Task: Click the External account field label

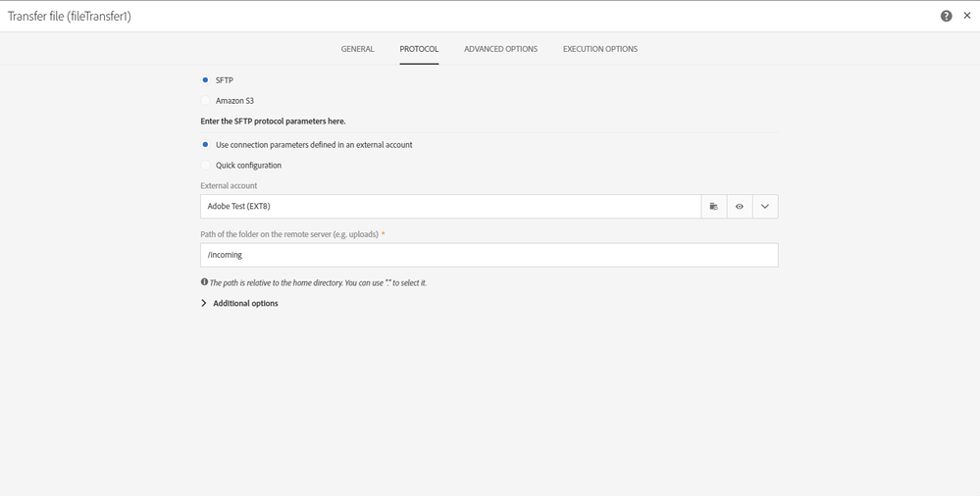Action: [229, 185]
